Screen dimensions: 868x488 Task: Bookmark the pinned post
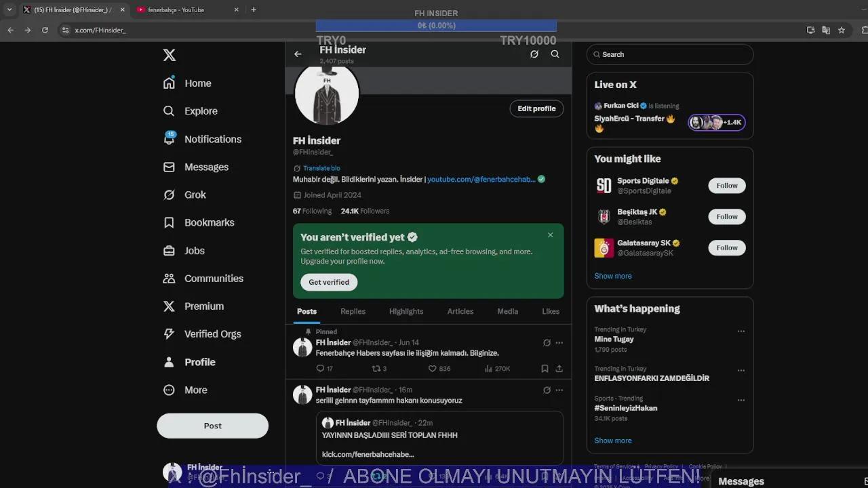tap(545, 369)
